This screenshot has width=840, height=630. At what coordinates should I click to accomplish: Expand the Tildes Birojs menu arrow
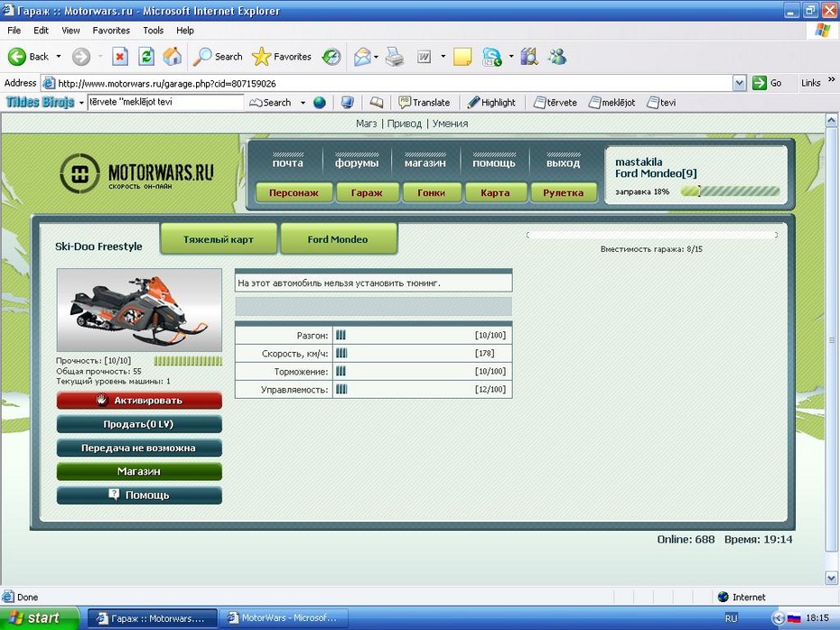click(81, 103)
